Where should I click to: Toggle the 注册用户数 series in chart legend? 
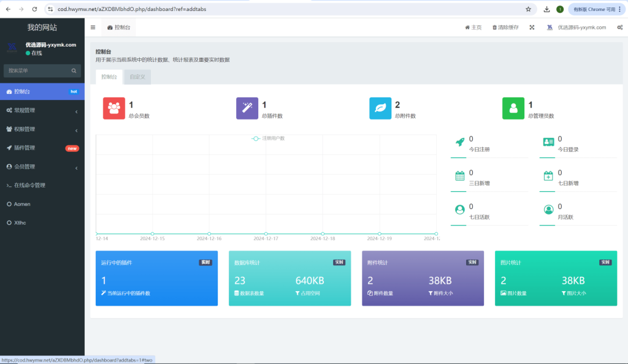tap(268, 138)
